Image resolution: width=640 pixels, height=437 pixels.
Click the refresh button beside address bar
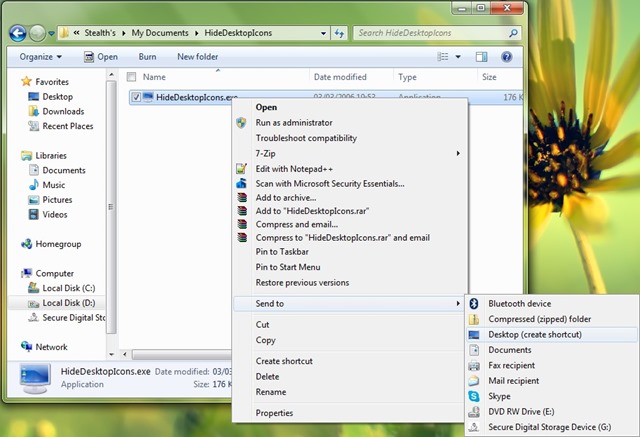[339, 33]
